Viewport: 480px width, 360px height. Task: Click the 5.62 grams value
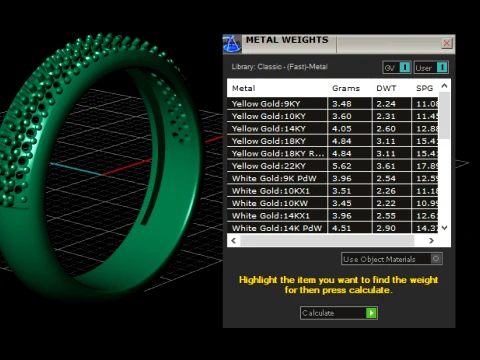342,166
